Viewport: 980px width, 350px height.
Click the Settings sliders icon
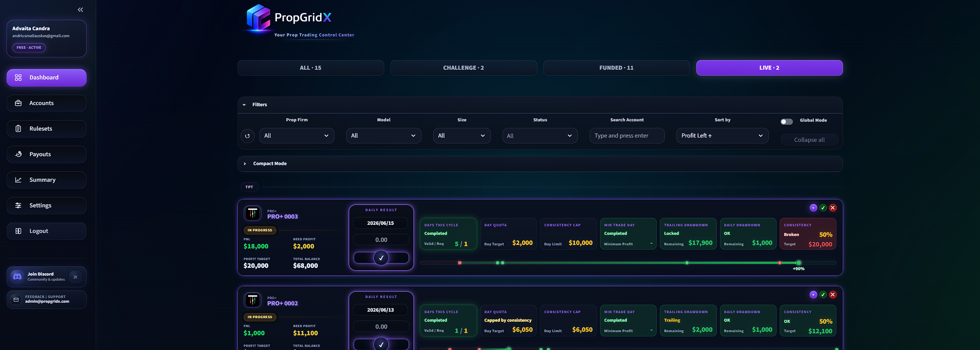[x=18, y=205]
